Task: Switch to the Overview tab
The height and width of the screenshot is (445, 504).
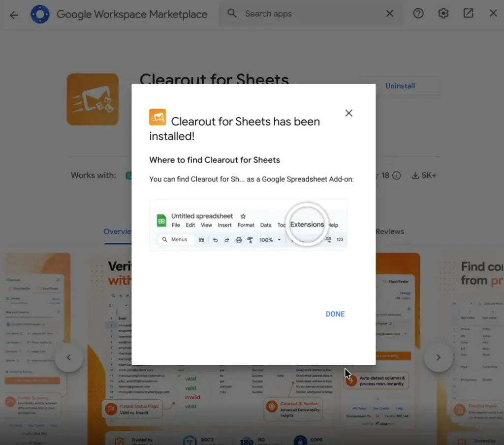Action: point(117,231)
